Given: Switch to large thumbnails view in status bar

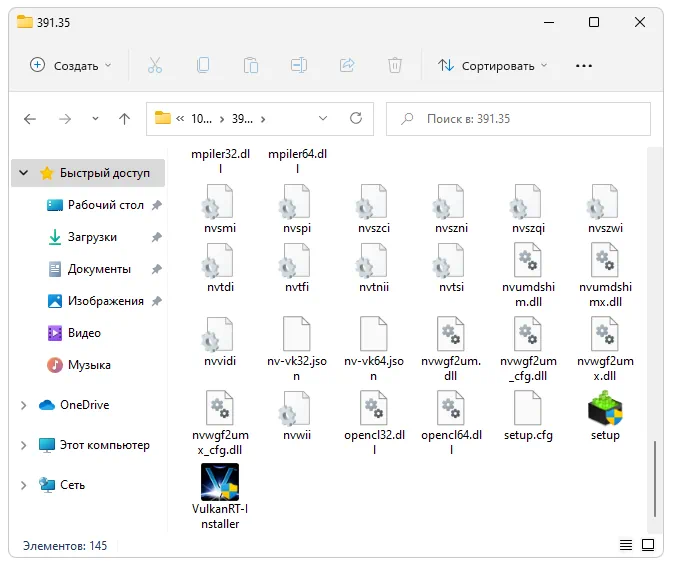Looking at the screenshot, I should pos(648,546).
